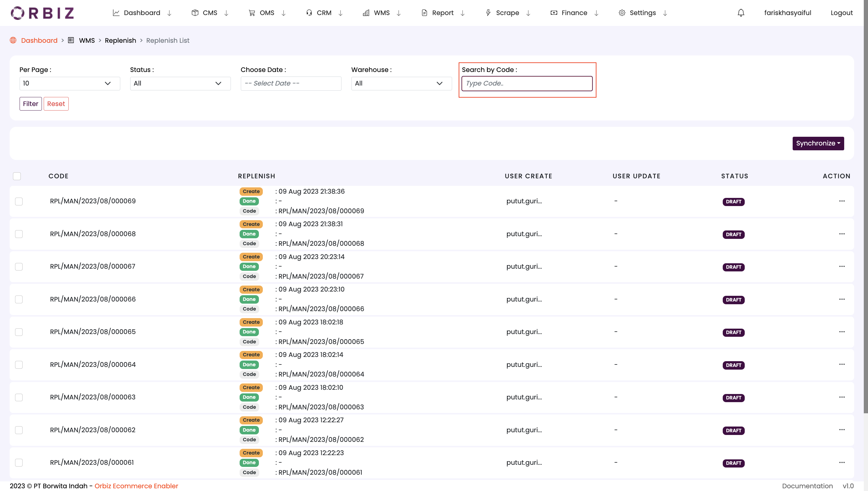Click the Replenish breadcrumb item
The height and width of the screenshot is (491, 868).
pos(121,40)
